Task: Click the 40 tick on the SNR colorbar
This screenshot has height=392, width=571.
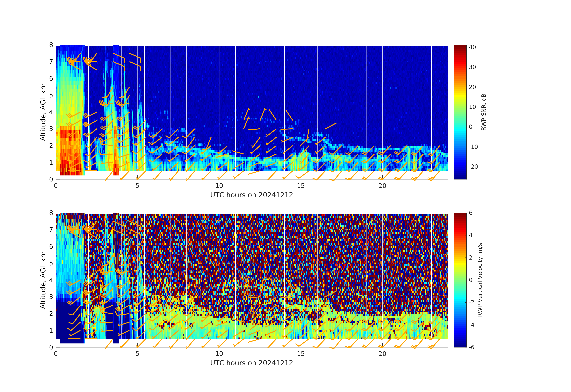Action: [472, 47]
